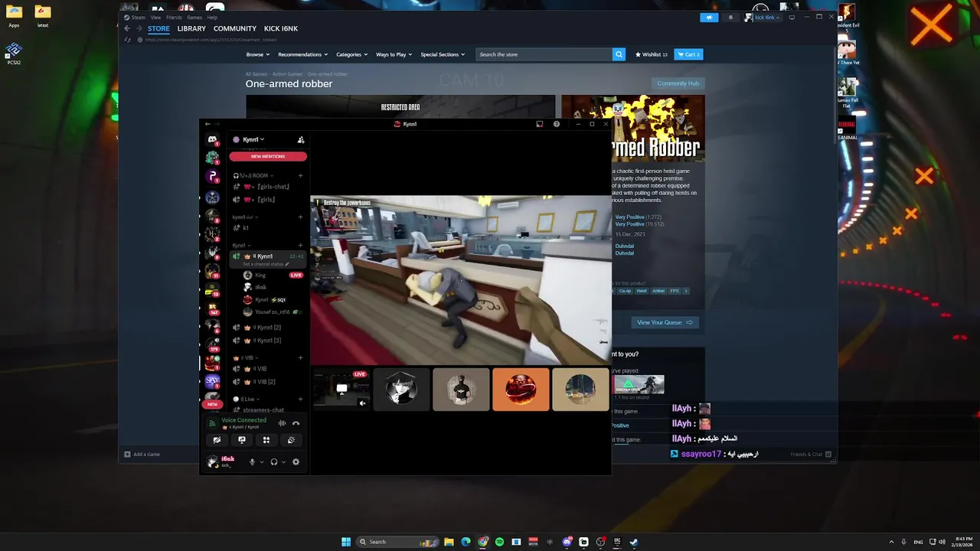Image resolution: width=980 pixels, height=551 pixels.
Task: Select the orange avatar participant tile
Action: click(521, 390)
